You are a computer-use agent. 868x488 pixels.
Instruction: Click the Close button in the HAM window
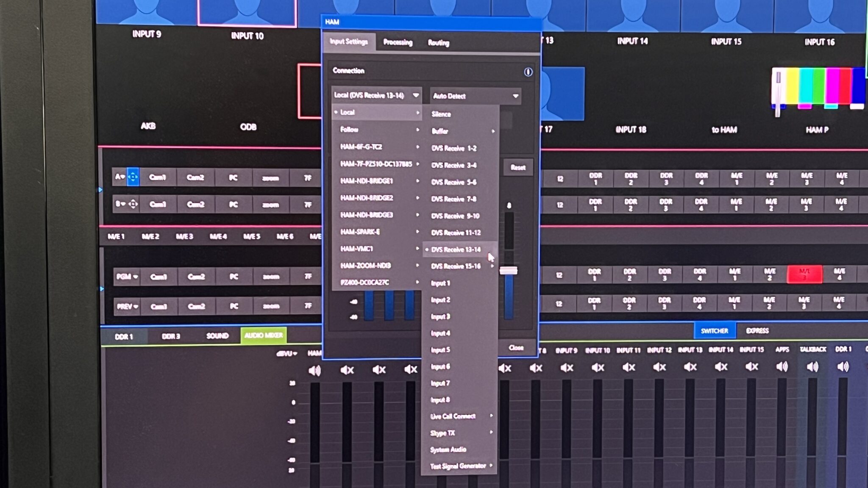tap(516, 348)
